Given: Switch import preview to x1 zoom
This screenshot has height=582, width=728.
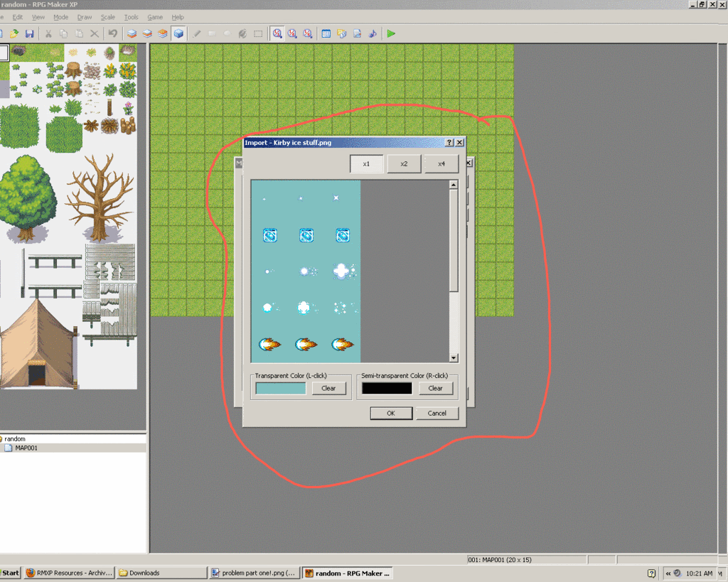Looking at the screenshot, I should click(x=366, y=164).
